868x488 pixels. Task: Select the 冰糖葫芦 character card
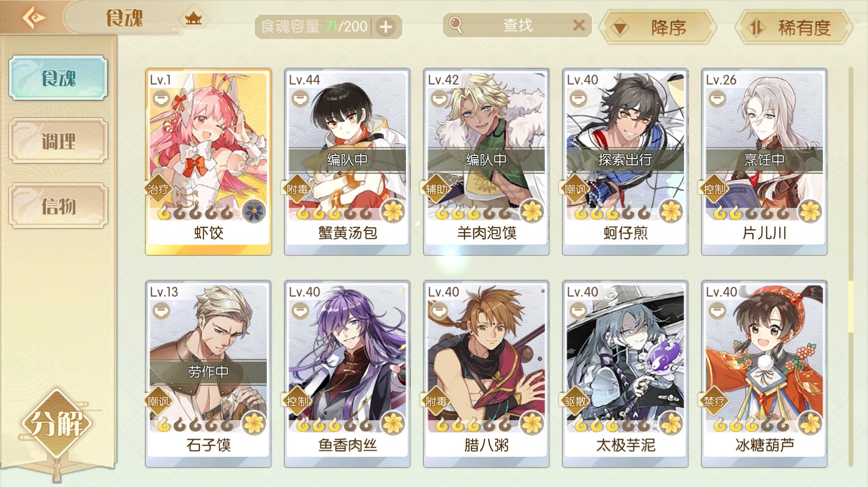(764, 374)
